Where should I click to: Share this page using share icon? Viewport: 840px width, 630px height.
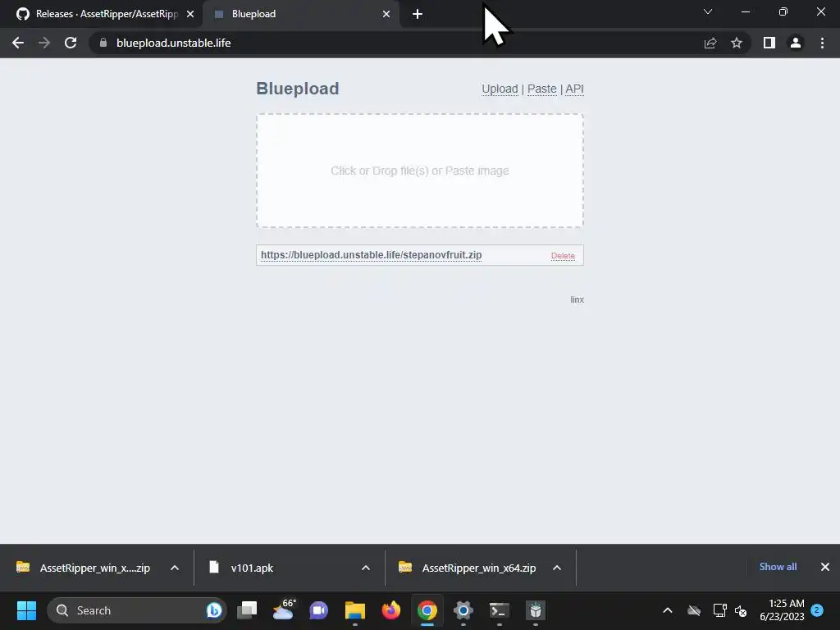click(x=710, y=43)
